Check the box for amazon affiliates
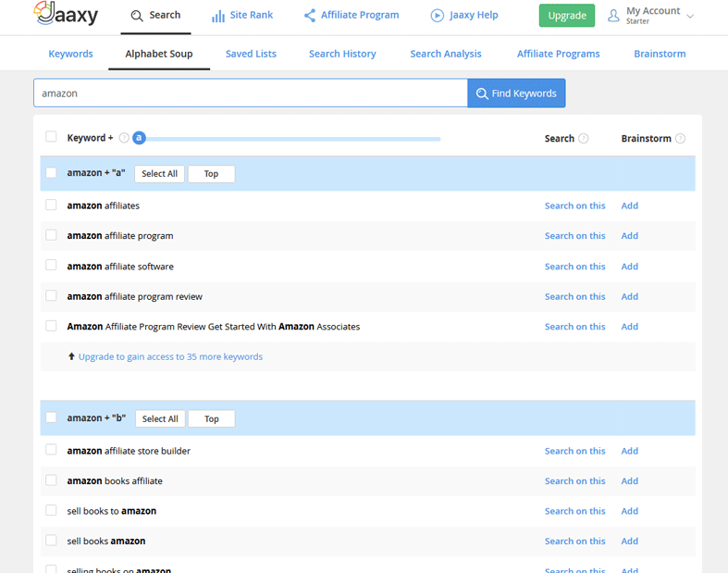 [51, 206]
